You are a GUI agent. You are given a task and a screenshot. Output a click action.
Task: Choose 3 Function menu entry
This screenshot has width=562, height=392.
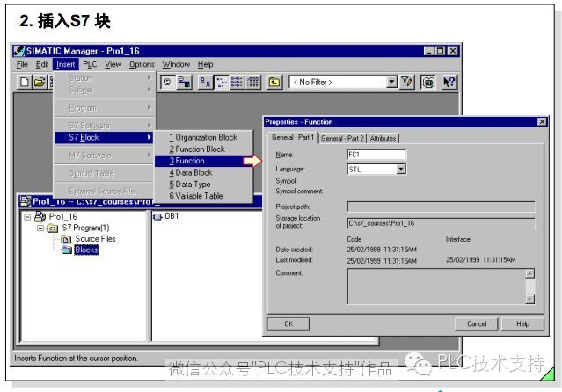[x=203, y=161]
